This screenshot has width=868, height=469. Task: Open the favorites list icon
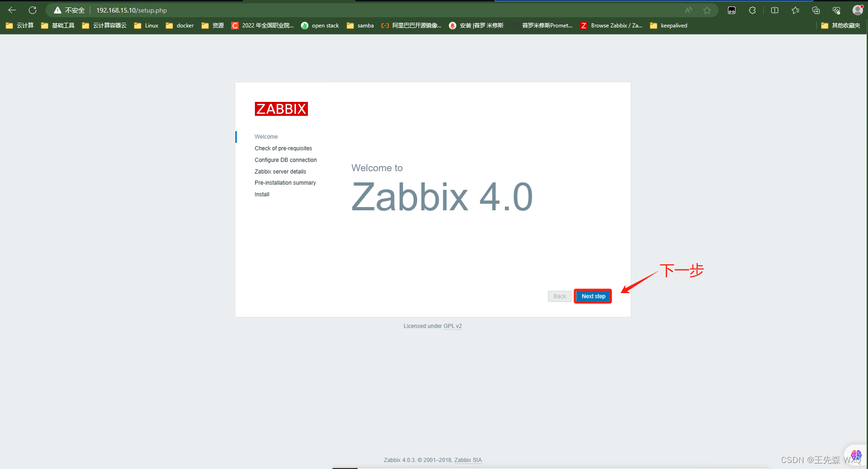coord(795,10)
